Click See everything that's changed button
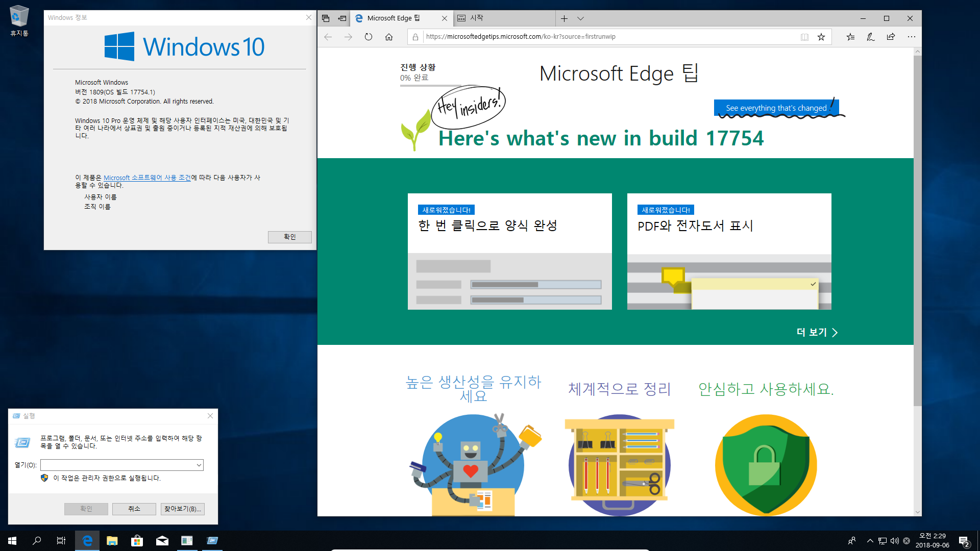The width and height of the screenshot is (980, 551). pos(776,108)
